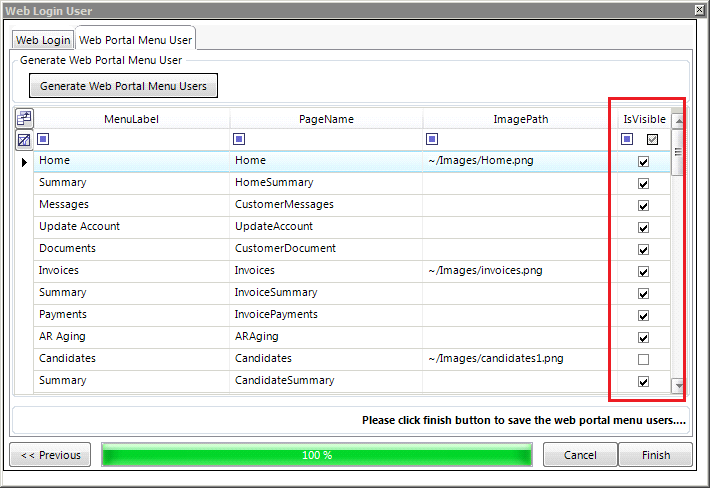710x488 pixels.
Task: Click the vertical scrollbar thumb
Action: pos(678,153)
